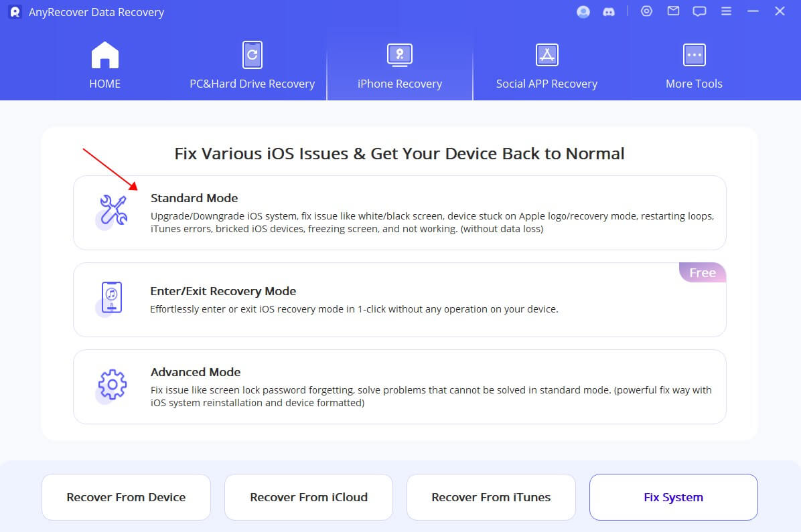Screen dimensions: 801x532
Task: Open the Discord community icon
Action: [x=609, y=11]
